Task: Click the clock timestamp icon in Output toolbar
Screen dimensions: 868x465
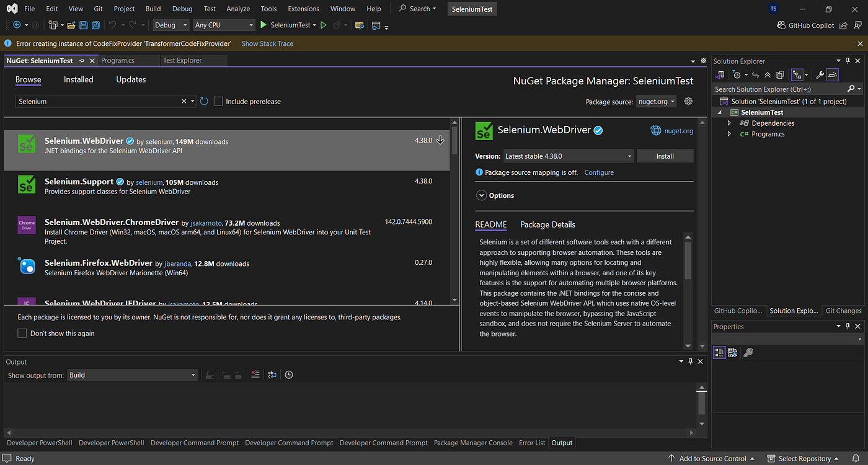Action: [x=289, y=375]
